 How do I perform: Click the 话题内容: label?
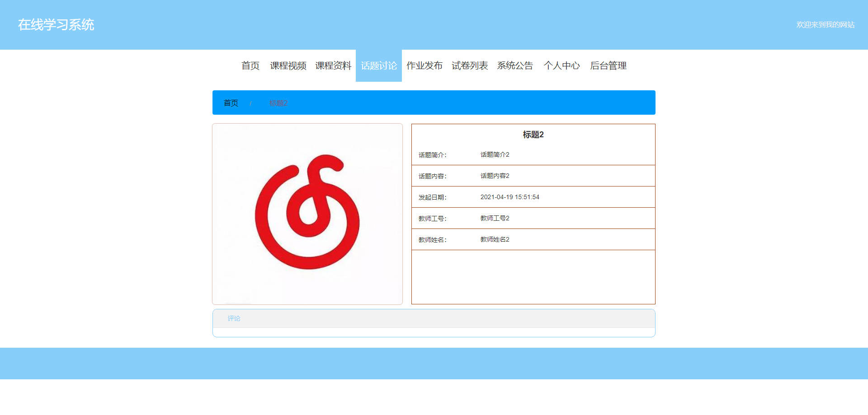coord(432,176)
